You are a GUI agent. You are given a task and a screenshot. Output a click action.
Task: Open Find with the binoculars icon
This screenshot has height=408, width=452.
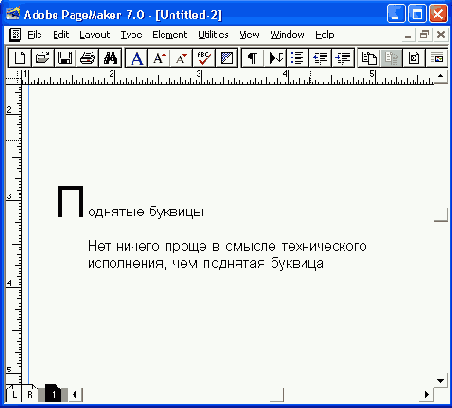pyautogui.click(x=110, y=58)
